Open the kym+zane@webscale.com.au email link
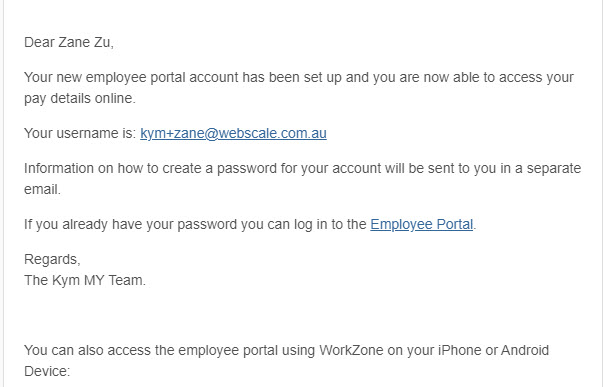603x387 pixels. tap(233, 133)
